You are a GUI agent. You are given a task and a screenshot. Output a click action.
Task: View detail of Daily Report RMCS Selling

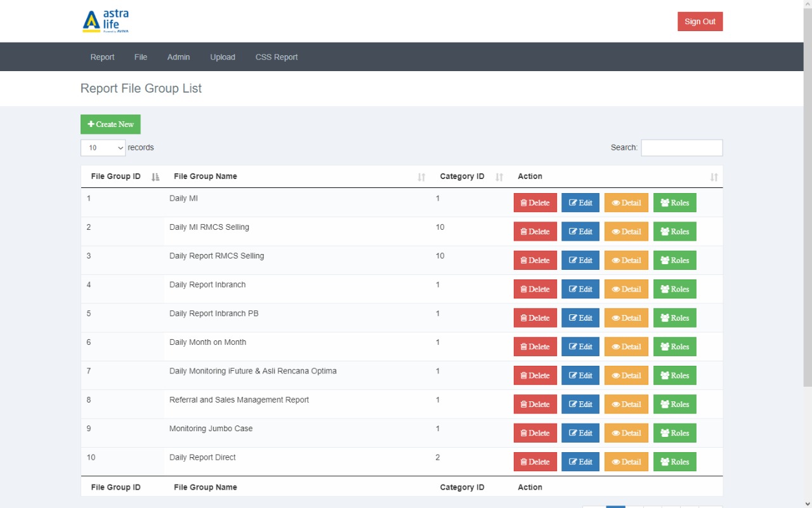click(x=626, y=260)
